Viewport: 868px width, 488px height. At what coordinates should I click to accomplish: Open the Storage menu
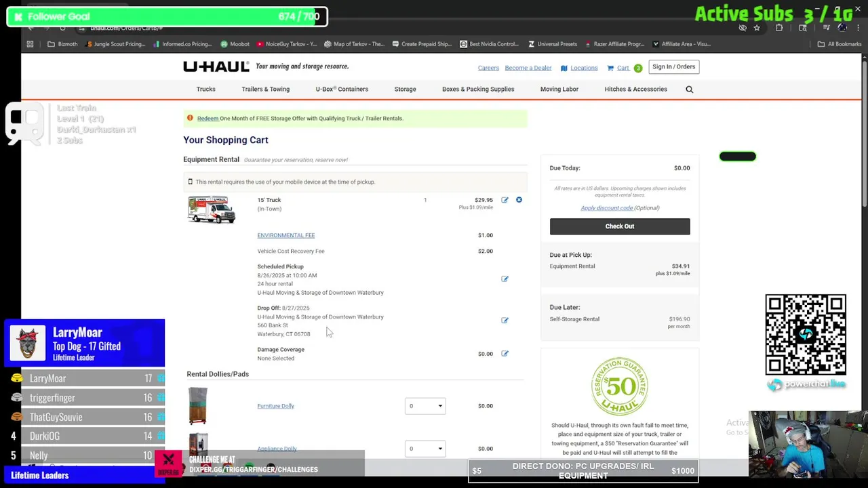coord(405,89)
